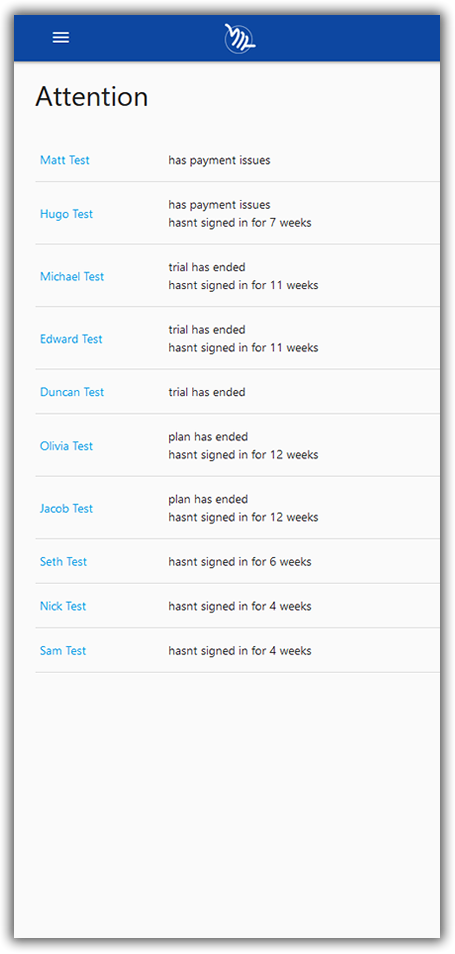Click the 'hasnt signed in for 7 weeks' text
The height and width of the screenshot is (954, 455).
click(240, 223)
